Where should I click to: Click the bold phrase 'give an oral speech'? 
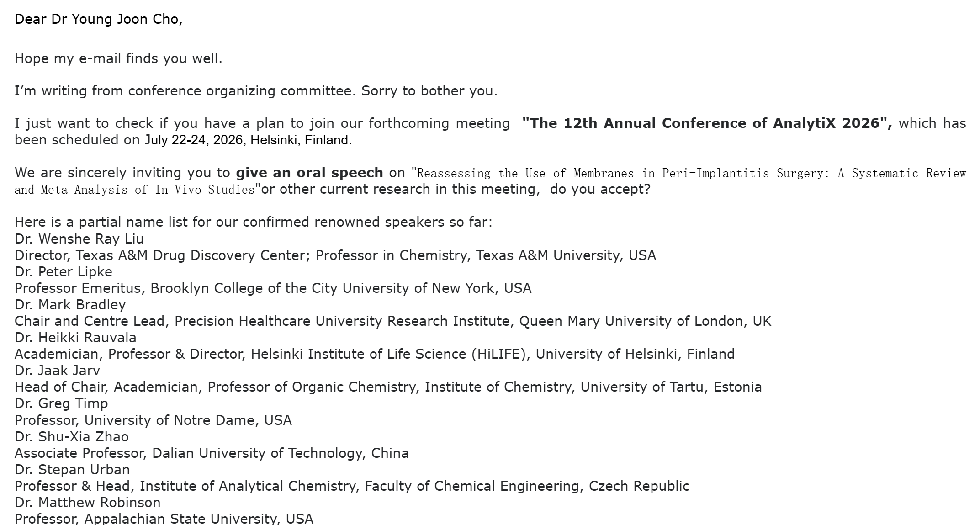[309, 173]
